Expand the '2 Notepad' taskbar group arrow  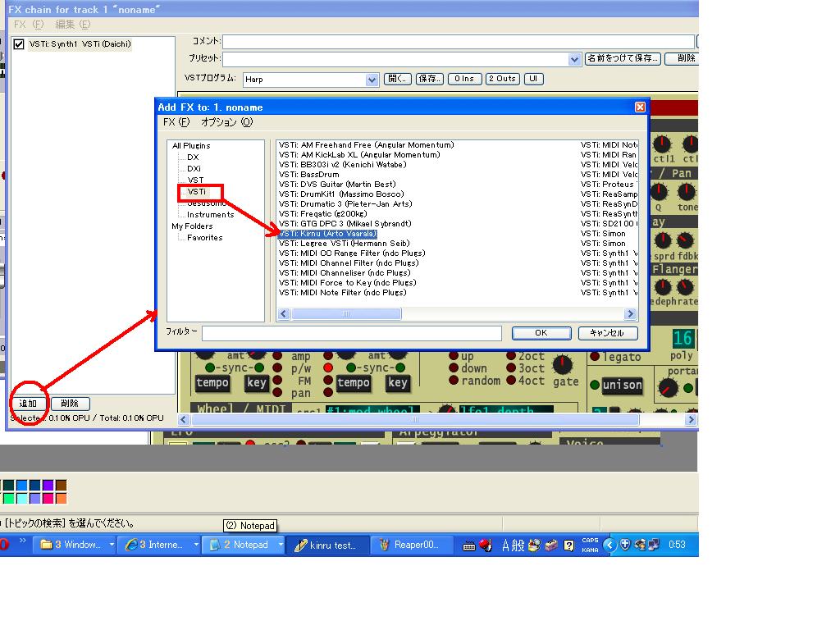[x=281, y=545]
